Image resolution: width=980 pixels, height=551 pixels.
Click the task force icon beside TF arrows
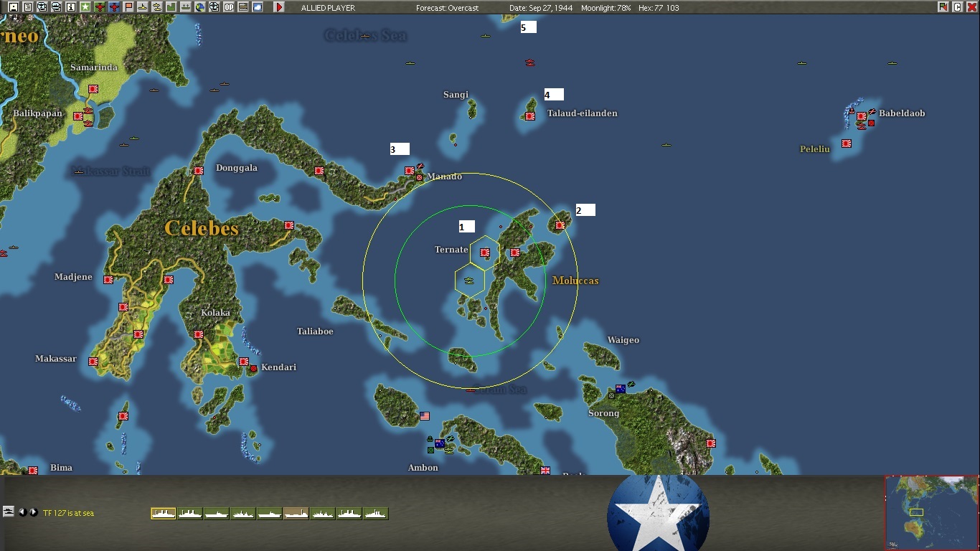point(9,512)
